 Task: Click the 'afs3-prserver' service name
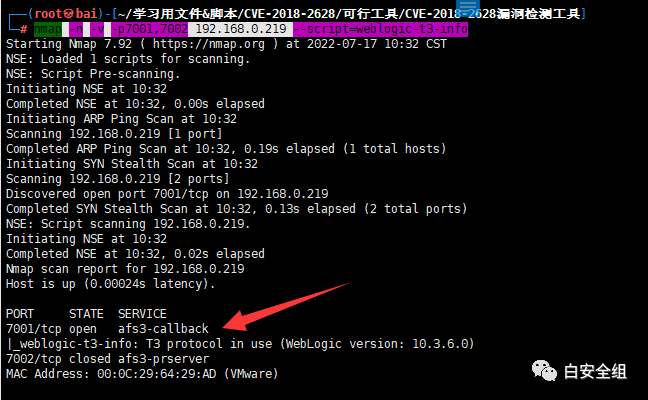(x=163, y=359)
